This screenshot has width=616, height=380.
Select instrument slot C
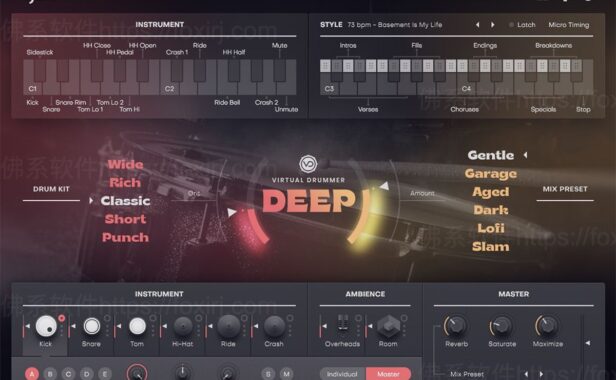(x=68, y=374)
